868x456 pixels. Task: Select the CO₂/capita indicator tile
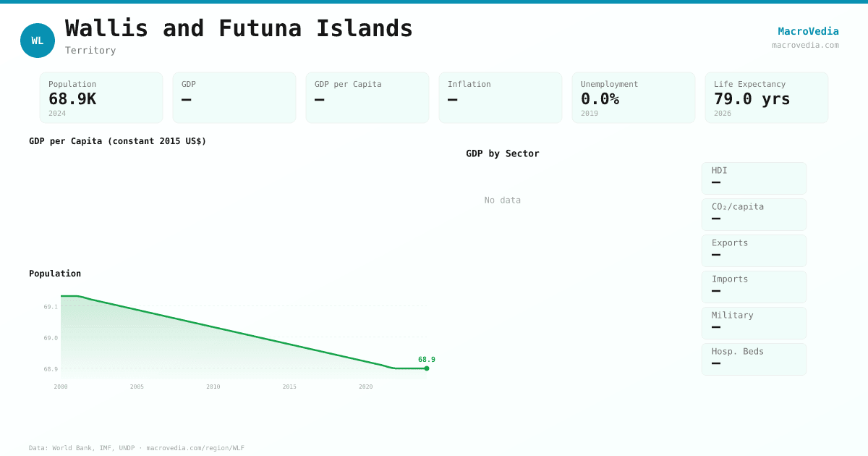pyautogui.click(x=754, y=214)
